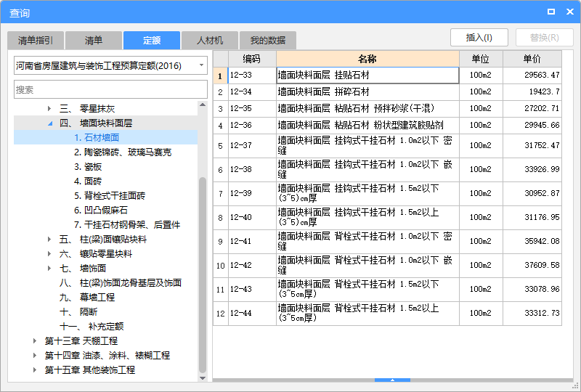Expand 第十四章 油漆、涂料、裱糊工程 chapter
The width and height of the screenshot is (581, 392).
tap(34, 355)
